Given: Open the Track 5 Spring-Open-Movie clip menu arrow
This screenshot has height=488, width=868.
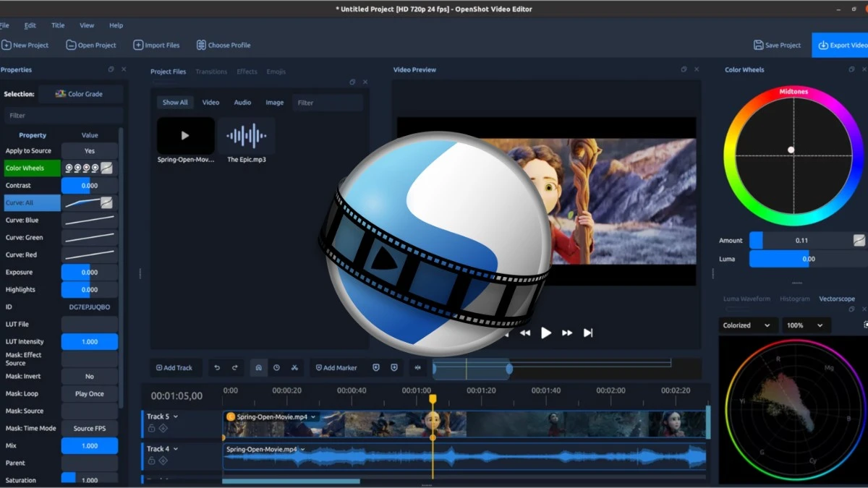Looking at the screenshot, I should (x=314, y=417).
